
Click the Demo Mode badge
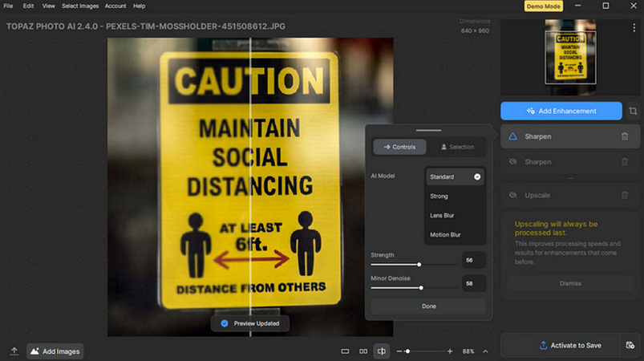click(544, 6)
